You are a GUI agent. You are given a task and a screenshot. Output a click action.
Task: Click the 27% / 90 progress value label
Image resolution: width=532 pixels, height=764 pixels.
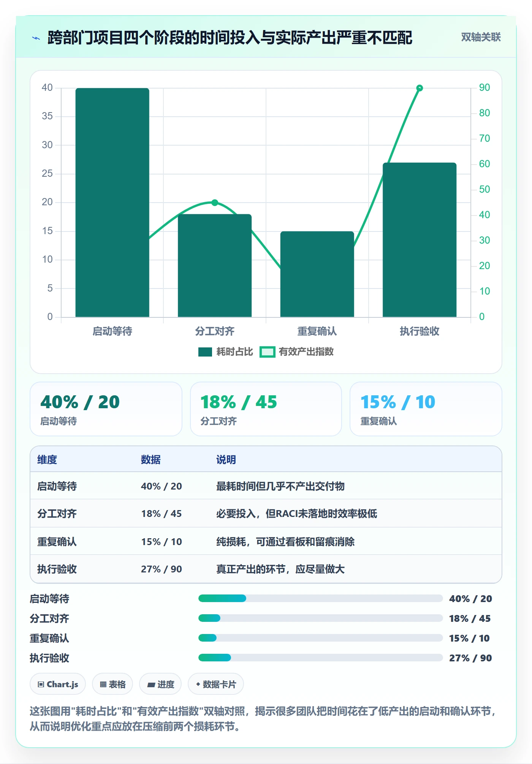click(470, 658)
